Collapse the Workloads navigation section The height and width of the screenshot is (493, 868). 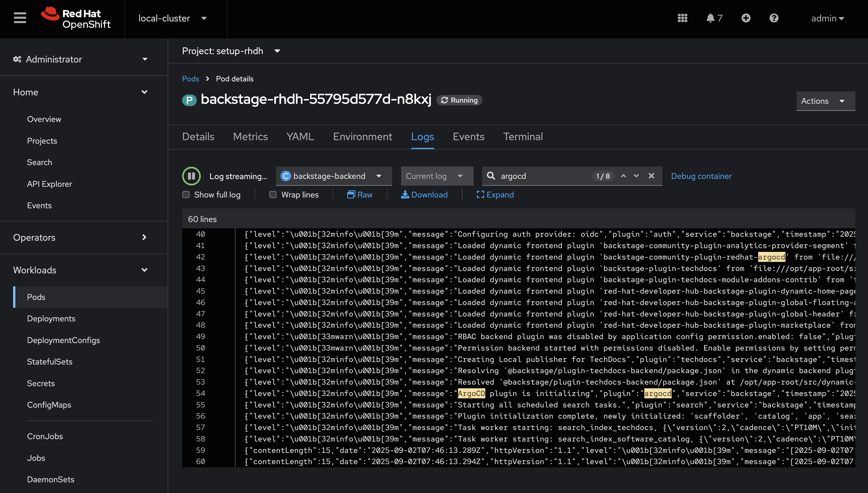click(x=80, y=270)
